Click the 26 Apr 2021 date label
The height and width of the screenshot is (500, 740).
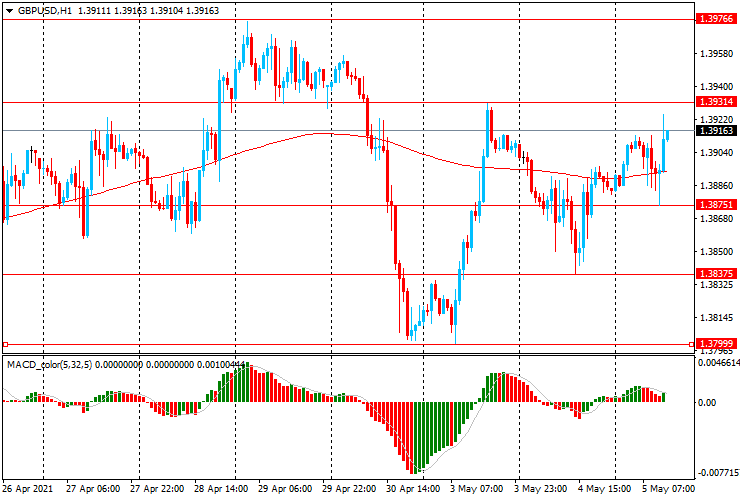[28, 488]
